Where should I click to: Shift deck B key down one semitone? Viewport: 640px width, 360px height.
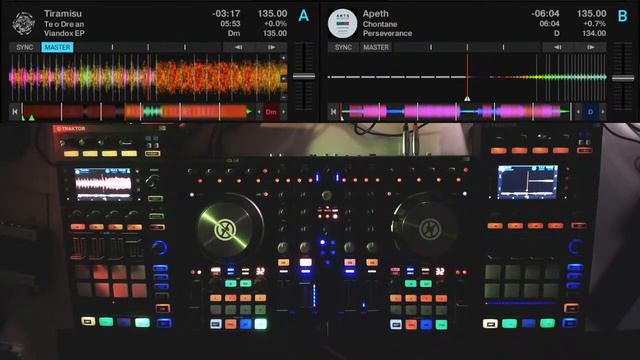pyautogui.click(x=578, y=111)
